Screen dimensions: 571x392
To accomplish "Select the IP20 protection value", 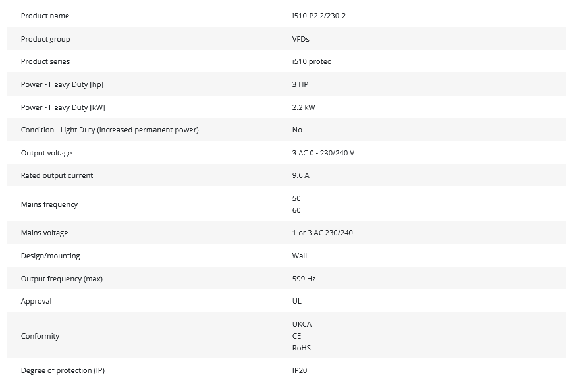I will pos(300,370).
